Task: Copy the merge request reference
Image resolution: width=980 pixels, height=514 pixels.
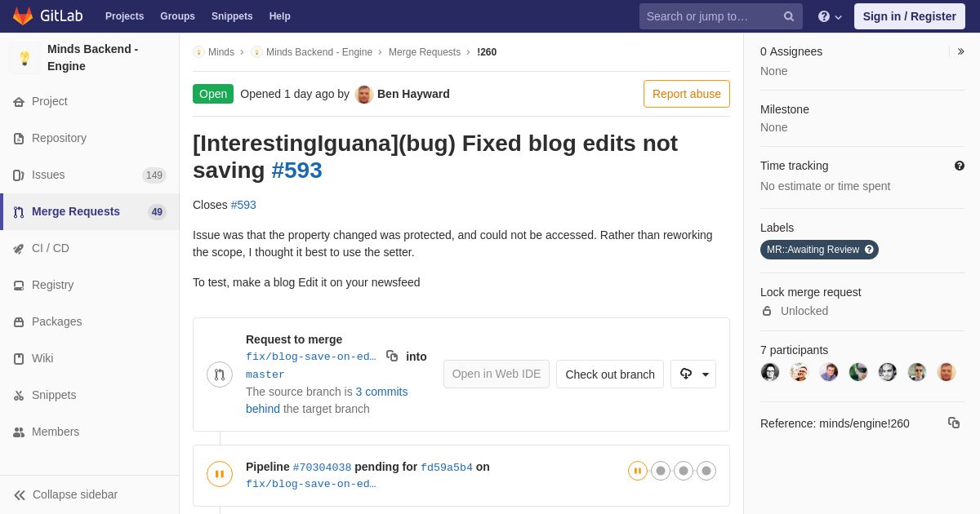Action: [x=954, y=423]
